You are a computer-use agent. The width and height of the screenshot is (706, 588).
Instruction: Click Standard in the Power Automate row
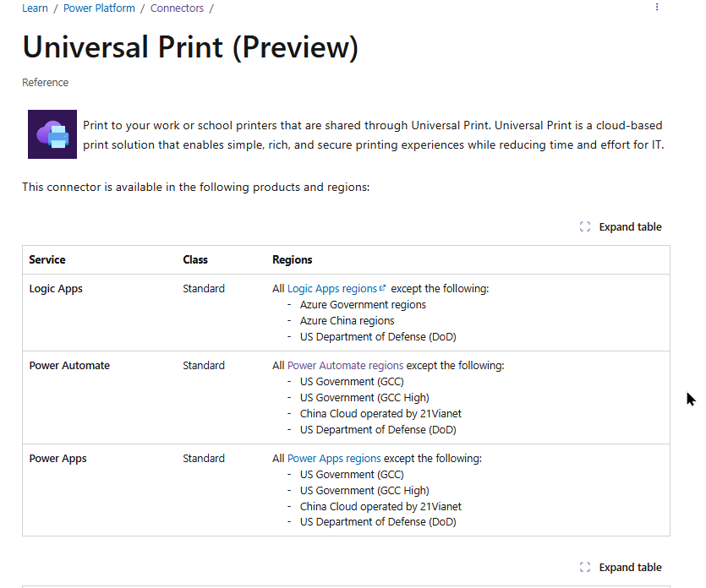tap(204, 365)
